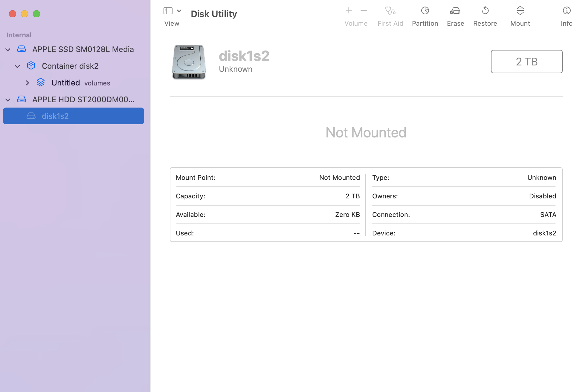Minimize the Disk Utility window
580x392 pixels.
pos(24,14)
